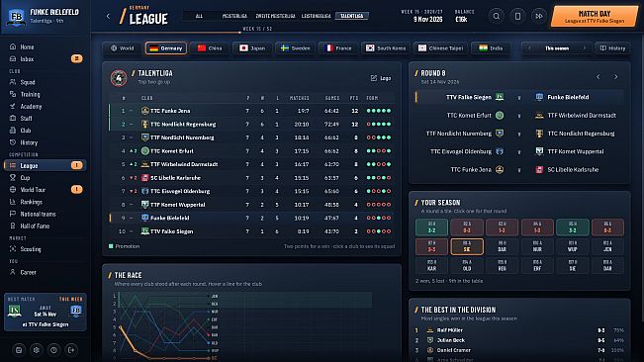The image size is (644, 362).
Task: Go to the Squad page
Action: pos(46,82)
